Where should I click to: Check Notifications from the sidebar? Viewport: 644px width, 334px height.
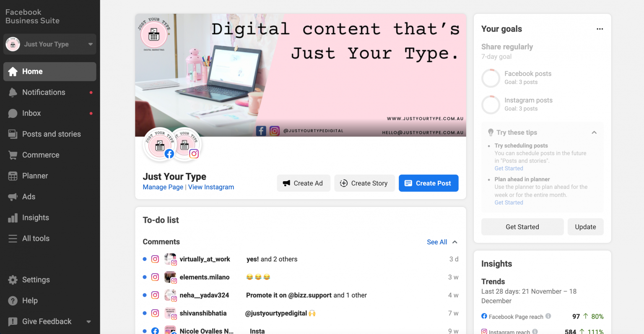(x=44, y=92)
